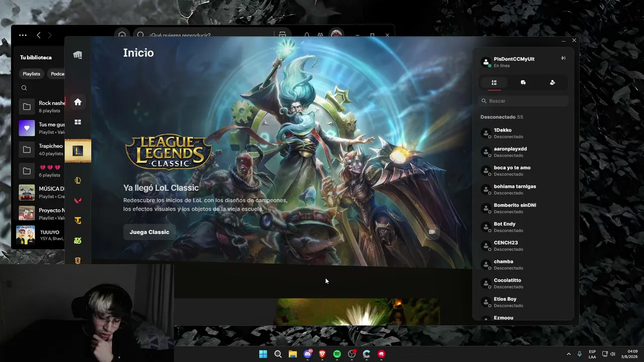This screenshot has width=644, height=362.
Task: Open Windows taskbar search
Action: [x=278, y=354]
